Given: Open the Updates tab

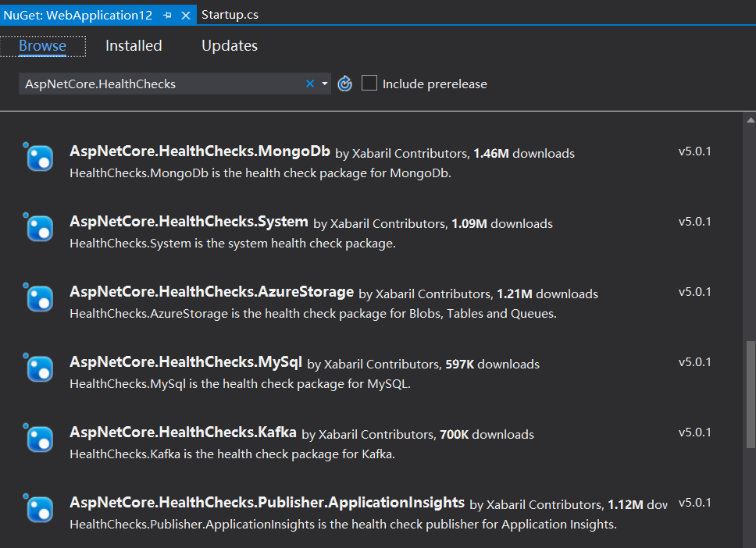Looking at the screenshot, I should [x=230, y=46].
